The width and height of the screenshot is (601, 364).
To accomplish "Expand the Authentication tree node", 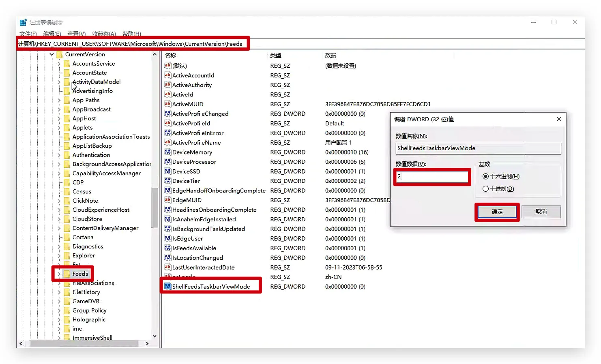I will coord(59,155).
